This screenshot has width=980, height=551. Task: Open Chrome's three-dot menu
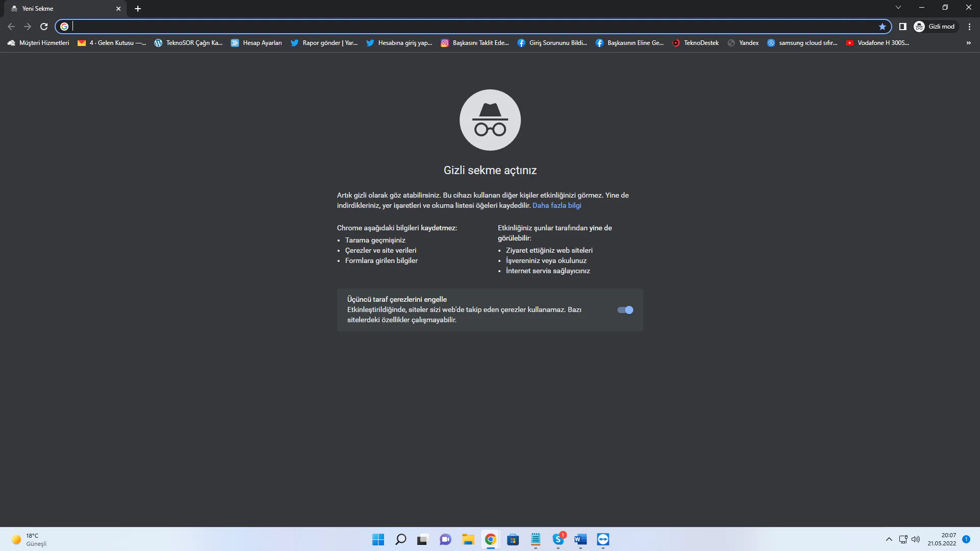969,27
